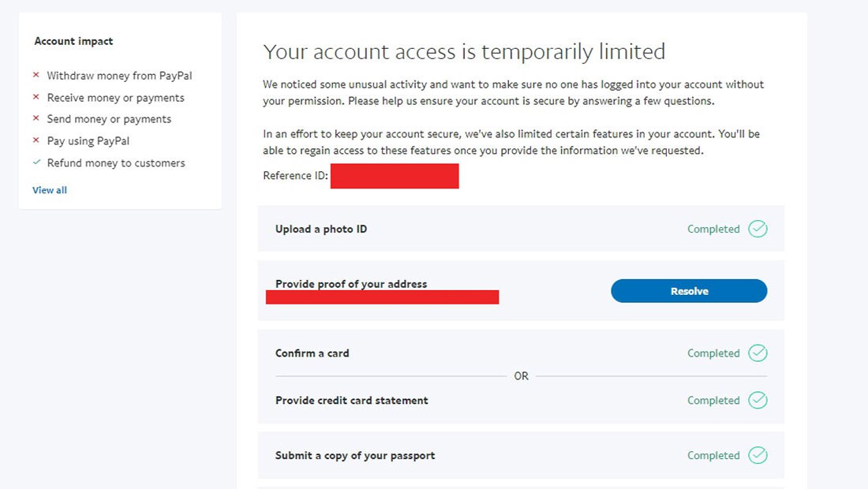Click checkmark icon beside credit card statement

[x=758, y=401]
